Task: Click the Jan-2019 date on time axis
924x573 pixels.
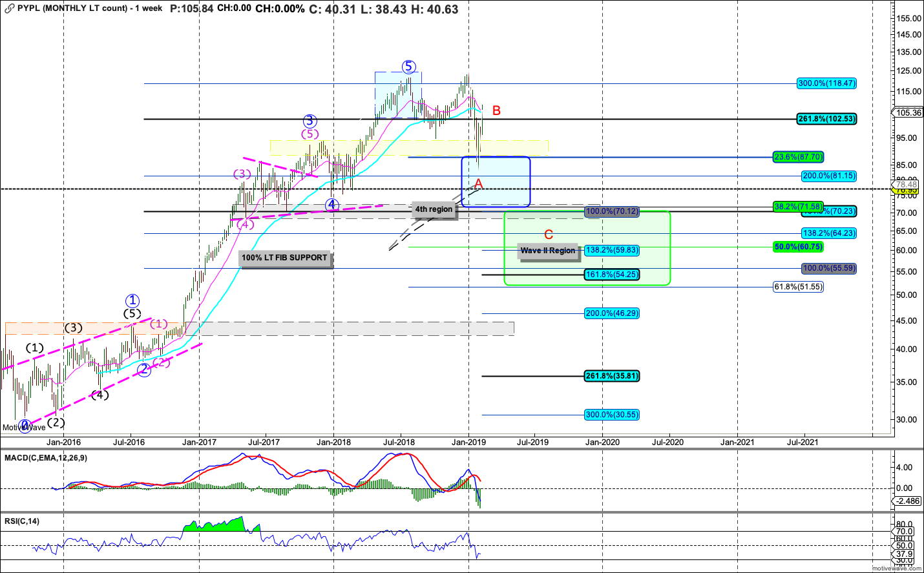Action: point(468,443)
